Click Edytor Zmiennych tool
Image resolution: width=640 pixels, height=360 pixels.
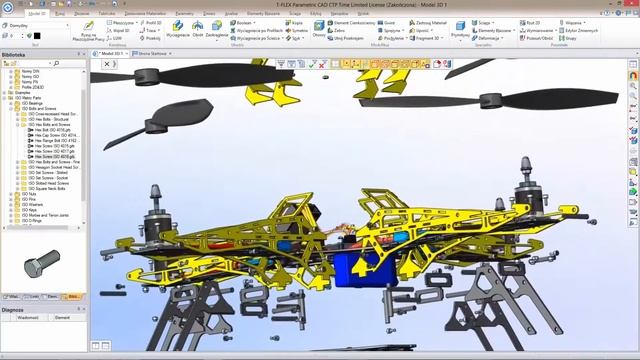tap(578, 31)
